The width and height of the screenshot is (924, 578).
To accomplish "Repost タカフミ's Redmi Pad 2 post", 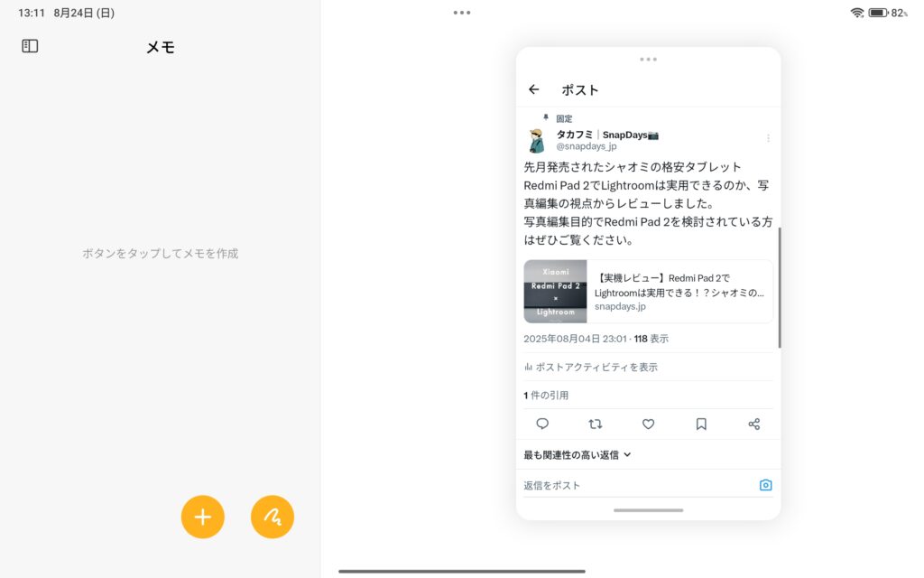I will coord(596,424).
